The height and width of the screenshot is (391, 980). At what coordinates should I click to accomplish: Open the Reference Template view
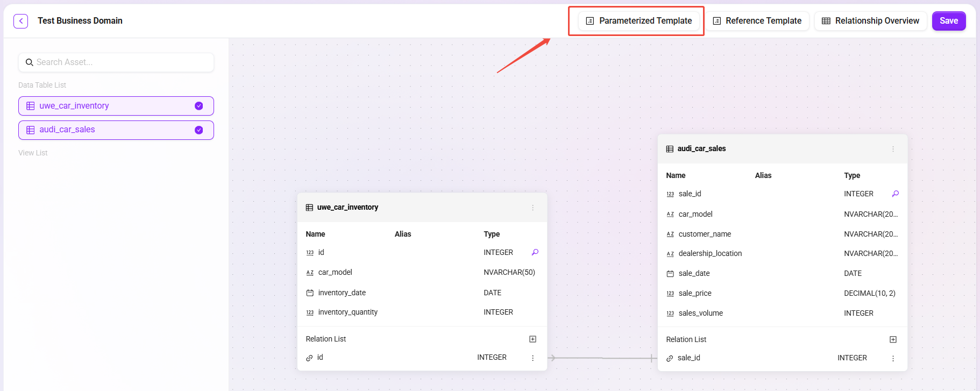tap(757, 21)
